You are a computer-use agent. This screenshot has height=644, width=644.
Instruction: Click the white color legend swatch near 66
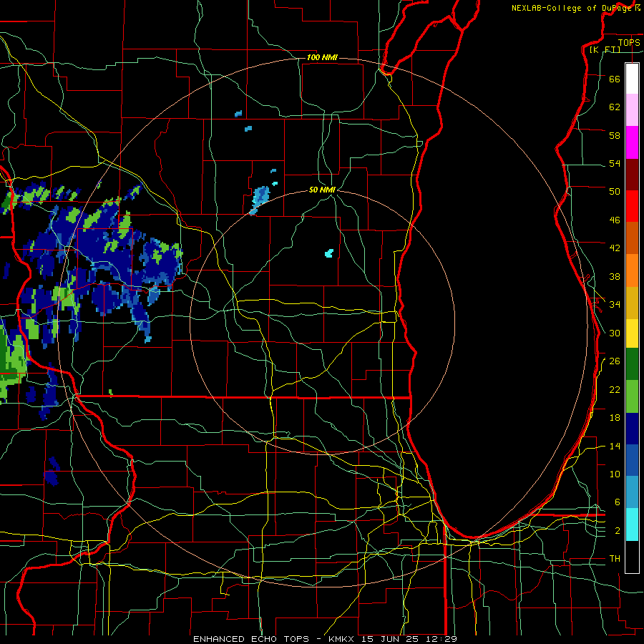point(632,79)
